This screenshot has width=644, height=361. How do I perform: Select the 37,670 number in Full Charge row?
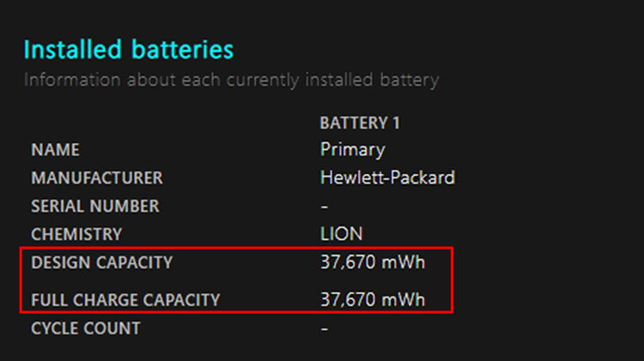[347, 299]
